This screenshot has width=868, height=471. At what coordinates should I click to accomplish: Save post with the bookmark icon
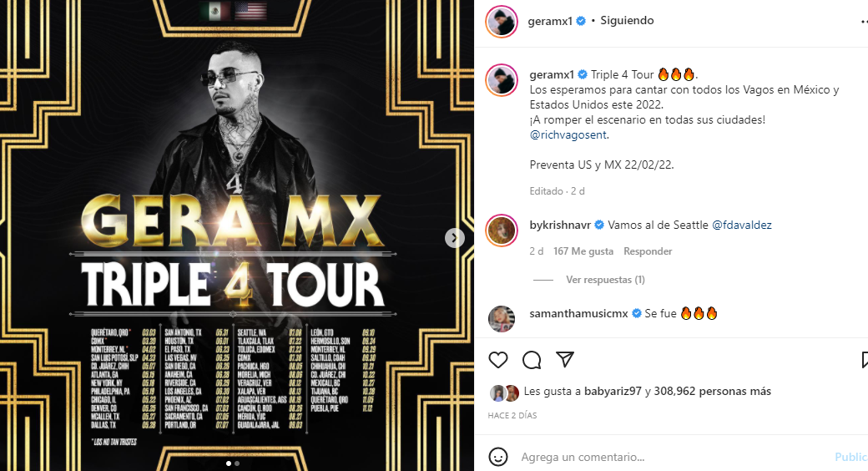tap(865, 360)
